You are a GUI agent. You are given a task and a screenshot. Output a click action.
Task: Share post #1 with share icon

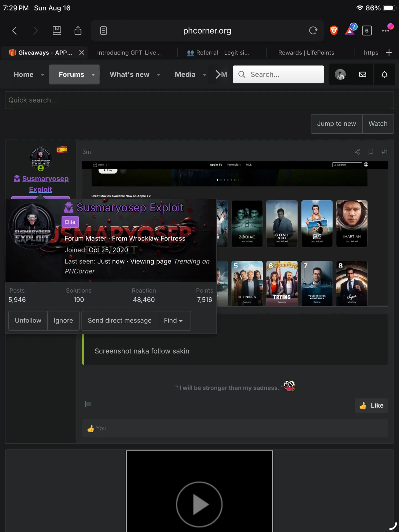[357, 152]
